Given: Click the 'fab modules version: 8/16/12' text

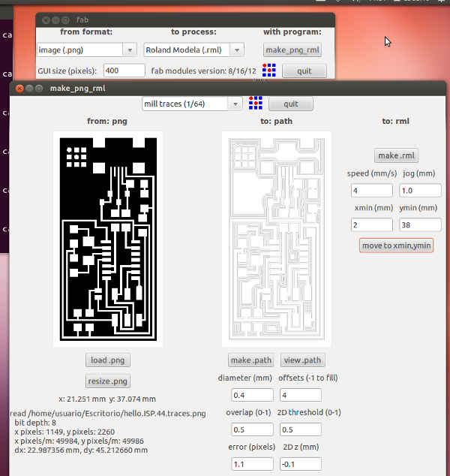Looking at the screenshot, I should 203,71.
